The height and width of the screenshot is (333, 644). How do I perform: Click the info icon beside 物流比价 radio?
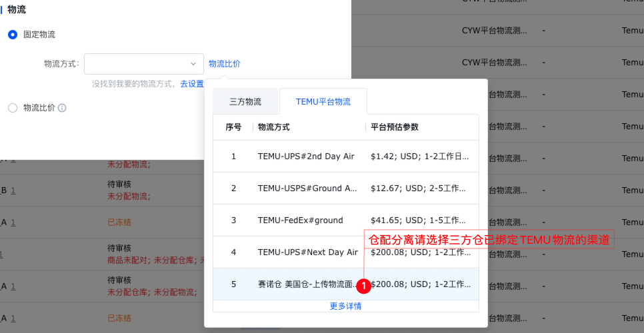[x=62, y=108]
